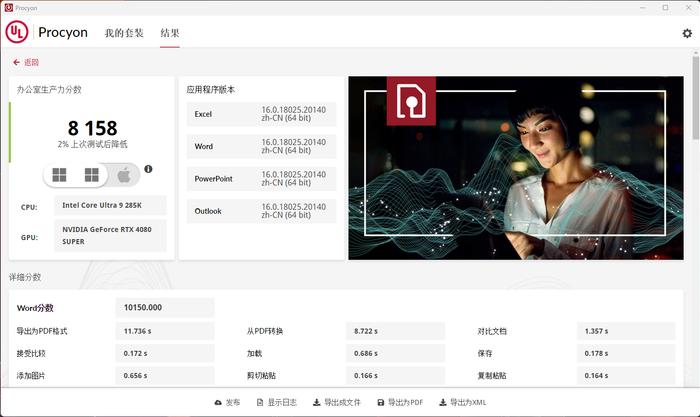The image size is (700, 417).
Task: Click the export as XML download icon
Action: click(442, 402)
